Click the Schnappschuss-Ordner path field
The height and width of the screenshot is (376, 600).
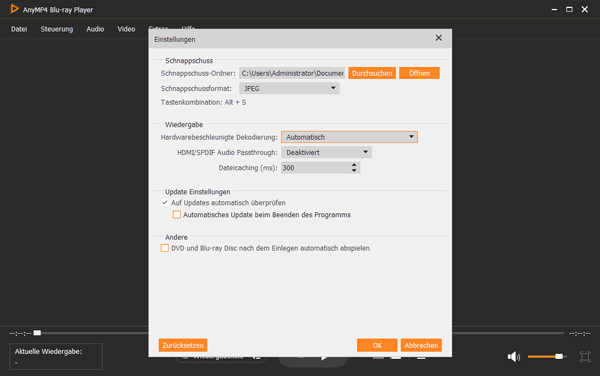pos(292,73)
